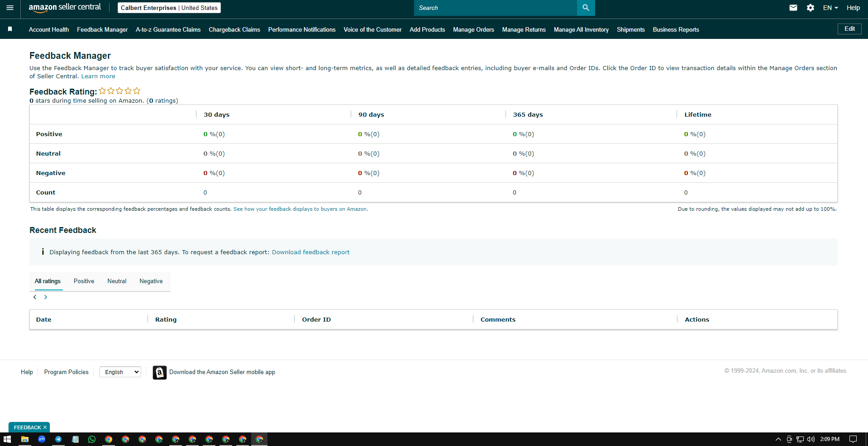Click the Feedback Rating stars
Image resolution: width=868 pixels, height=446 pixels.
coord(119,91)
